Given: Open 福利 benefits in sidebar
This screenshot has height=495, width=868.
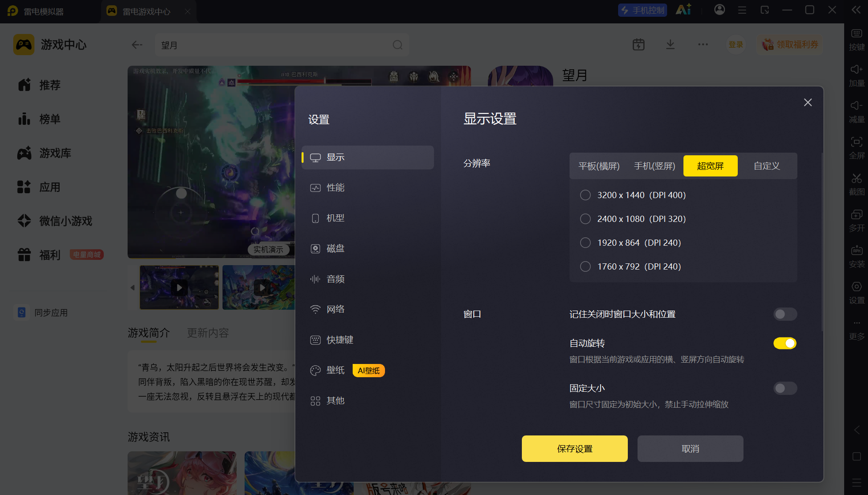Looking at the screenshot, I should tap(39, 255).
